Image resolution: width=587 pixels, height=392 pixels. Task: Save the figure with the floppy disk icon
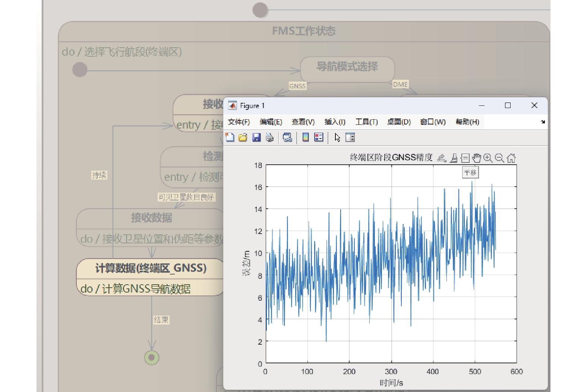coord(256,137)
